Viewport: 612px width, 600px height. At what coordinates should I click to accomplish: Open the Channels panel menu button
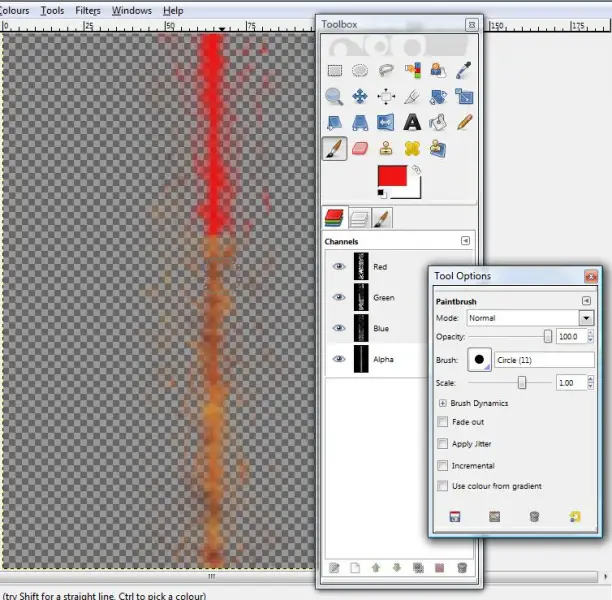click(465, 240)
